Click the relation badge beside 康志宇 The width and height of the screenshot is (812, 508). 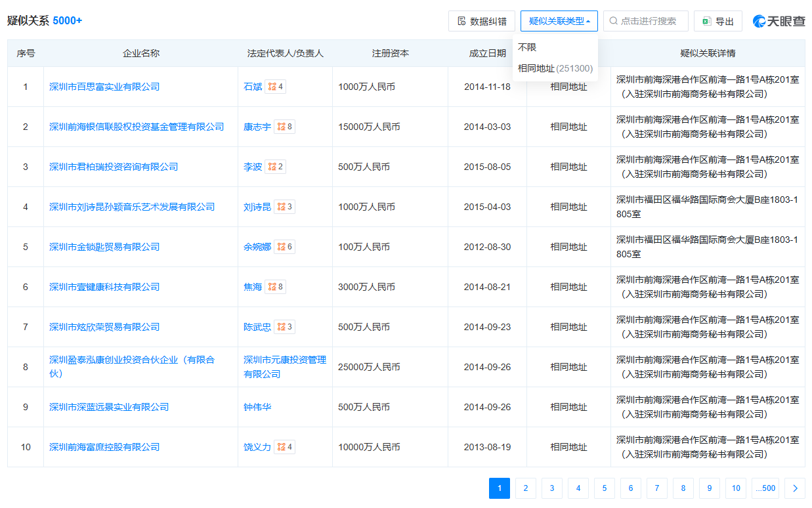[284, 127]
